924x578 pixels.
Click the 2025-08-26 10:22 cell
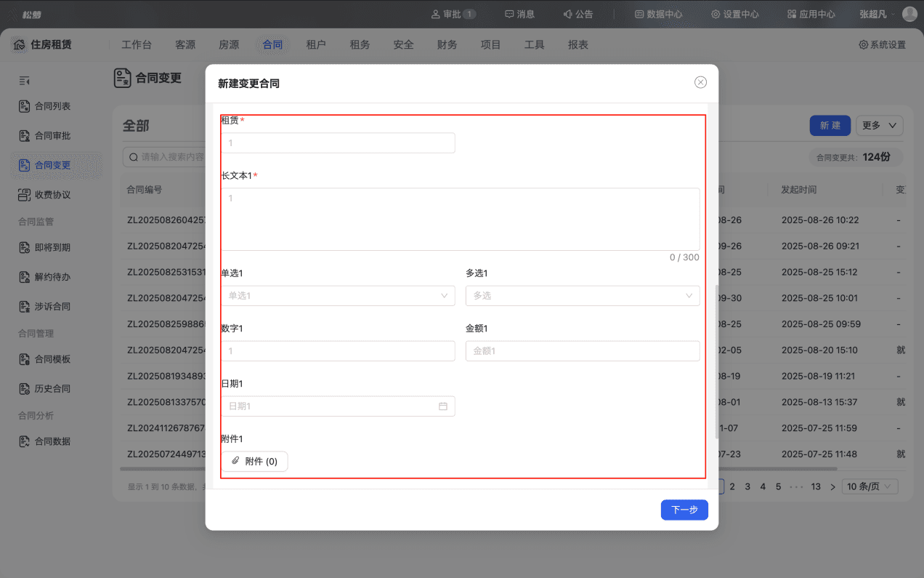819,220
